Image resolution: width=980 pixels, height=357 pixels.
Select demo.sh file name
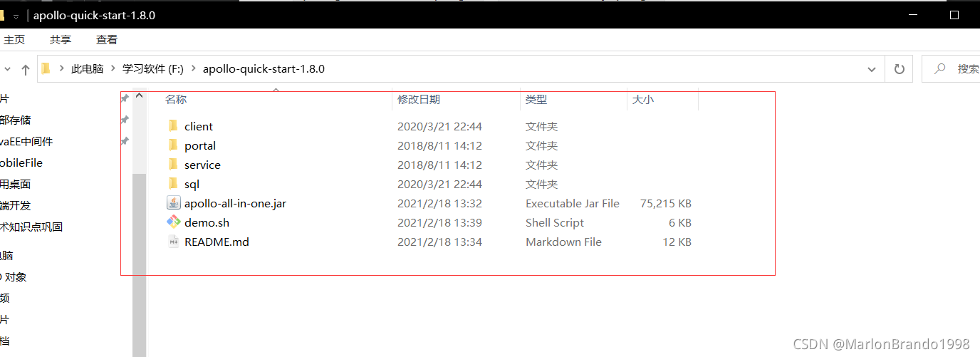point(207,222)
